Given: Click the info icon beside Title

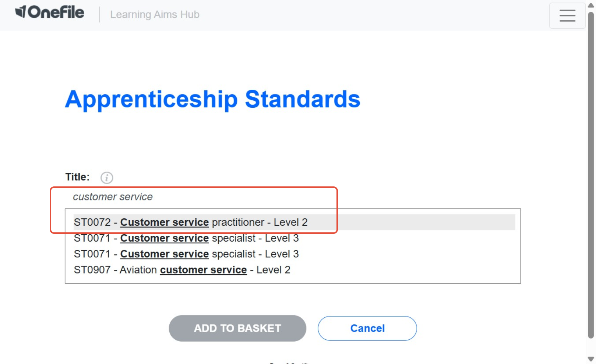Looking at the screenshot, I should [x=107, y=178].
